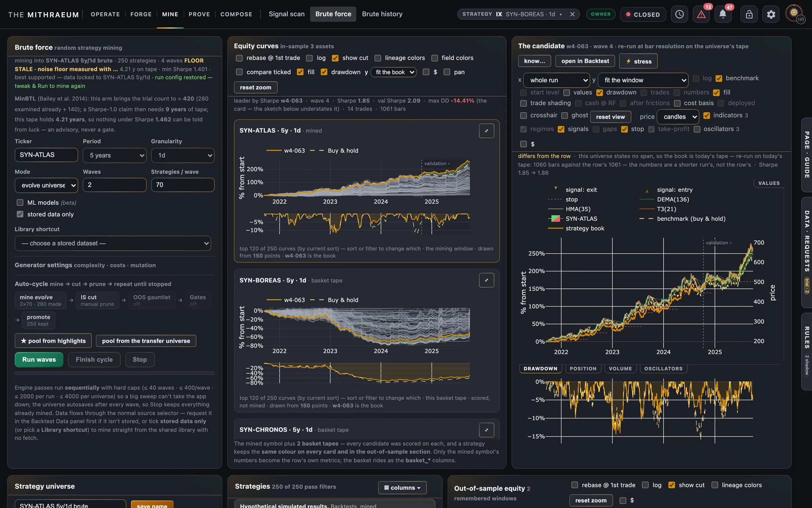Open the x whole run dropdown
The height and width of the screenshot is (508, 812).
click(557, 80)
